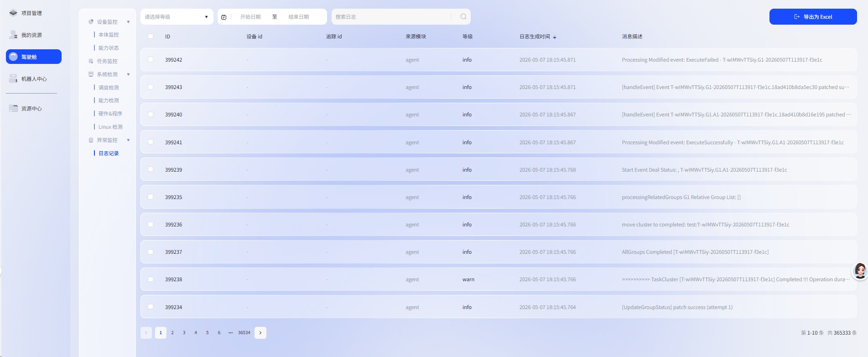
Task: Jump to last page 36534
Action: tap(244, 332)
